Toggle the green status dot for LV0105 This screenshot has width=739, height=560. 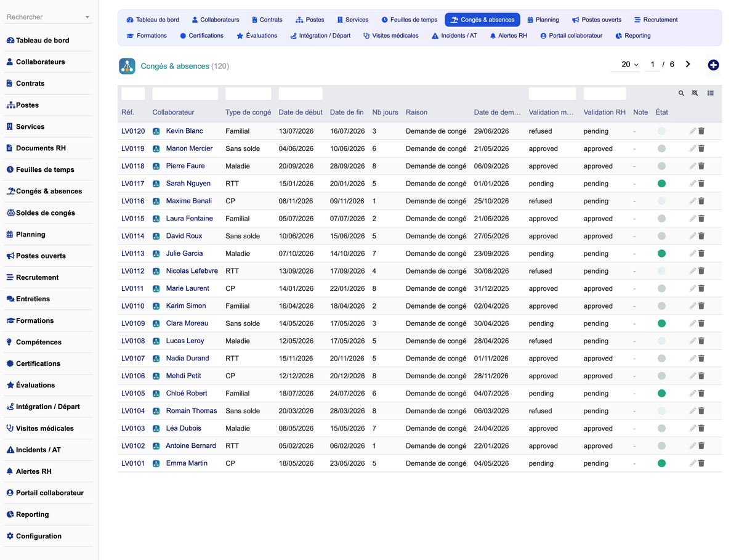coord(661,393)
